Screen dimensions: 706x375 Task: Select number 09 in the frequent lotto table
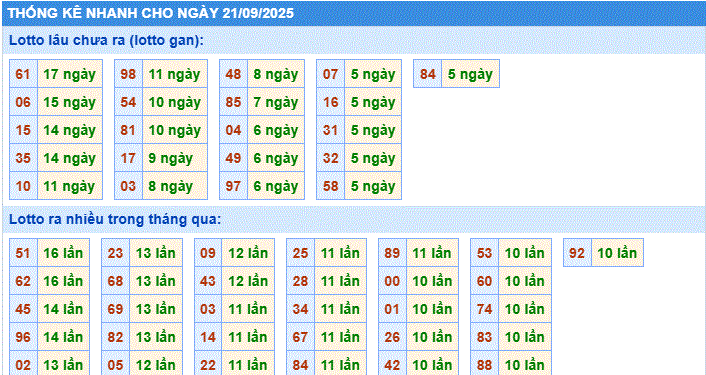[x=208, y=253]
